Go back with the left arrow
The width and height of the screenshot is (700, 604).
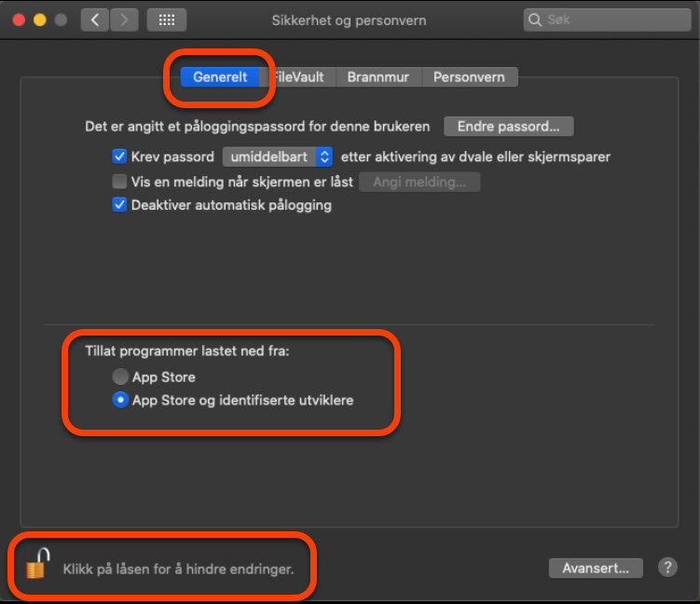(x=94, y=20)
